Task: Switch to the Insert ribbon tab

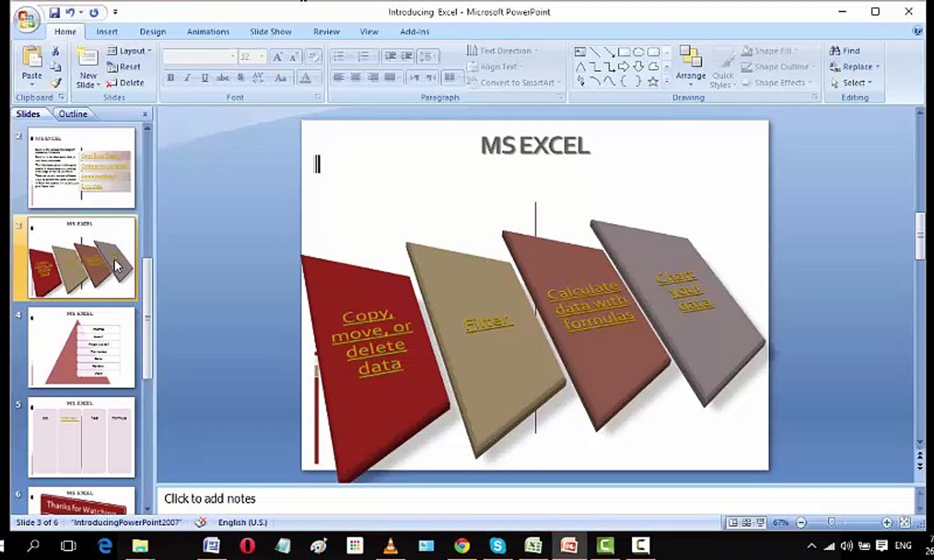Action: [107, 32]
